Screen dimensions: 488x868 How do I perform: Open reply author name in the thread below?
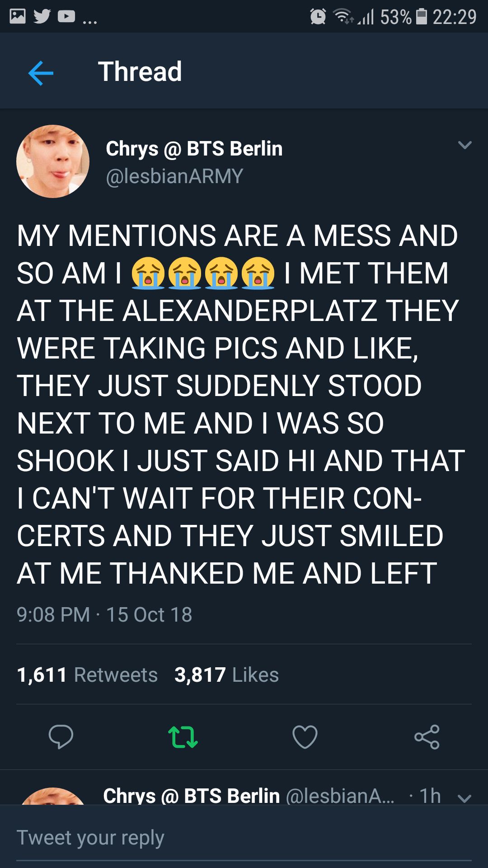pyautogui.click(x=191, y=796)
